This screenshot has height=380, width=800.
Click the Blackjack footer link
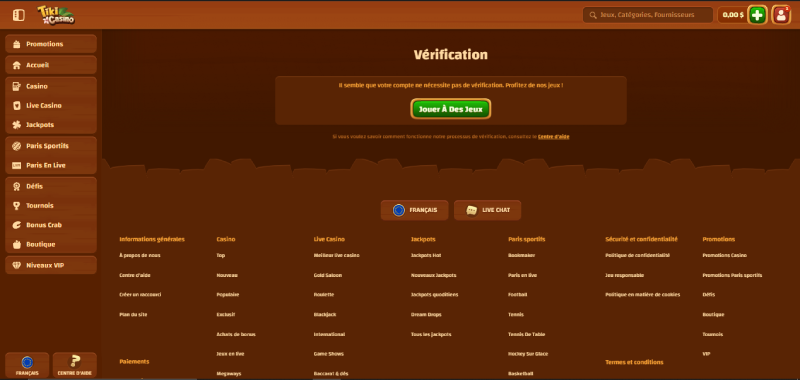[x=325, y=315]
